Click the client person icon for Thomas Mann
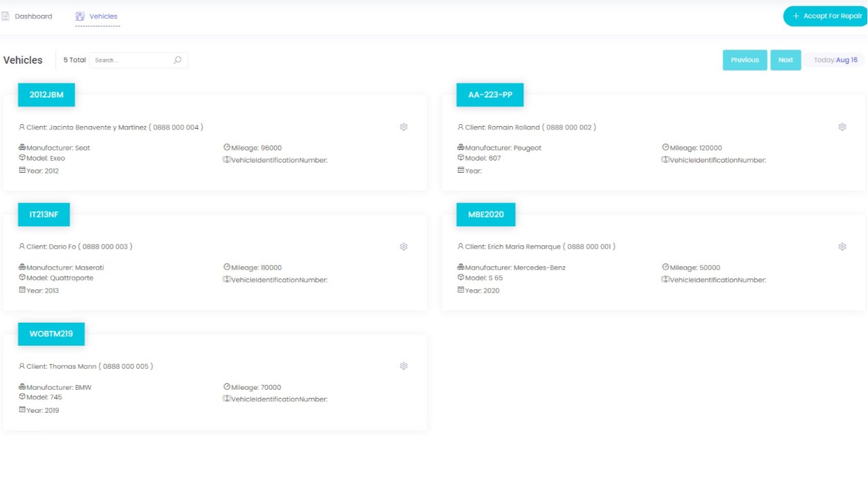This screenshot has height=488, width=868. click(x=22, y=366)
